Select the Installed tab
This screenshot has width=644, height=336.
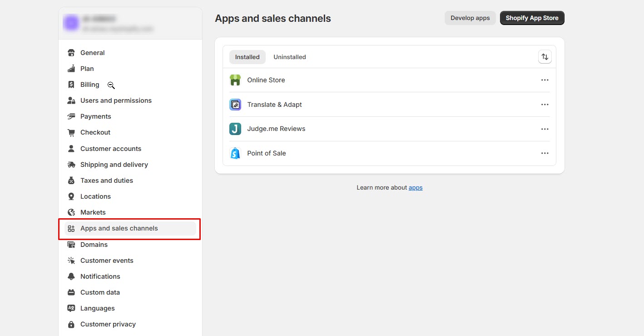click(x=247, y=57)
